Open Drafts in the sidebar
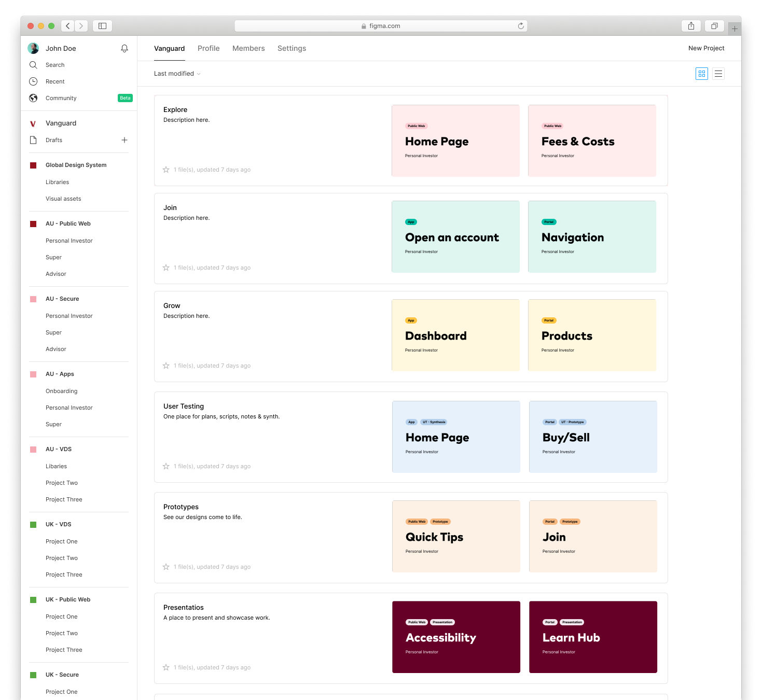762x700 pixels. pos(54,140)
